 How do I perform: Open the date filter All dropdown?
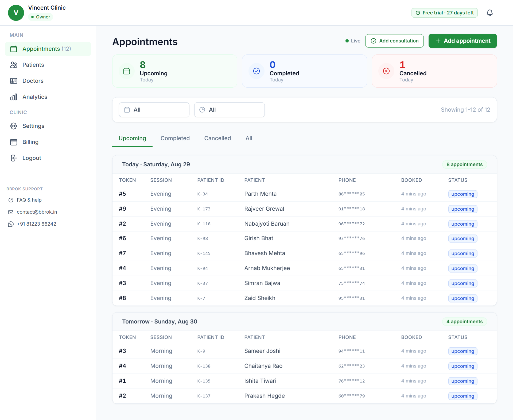154,110
